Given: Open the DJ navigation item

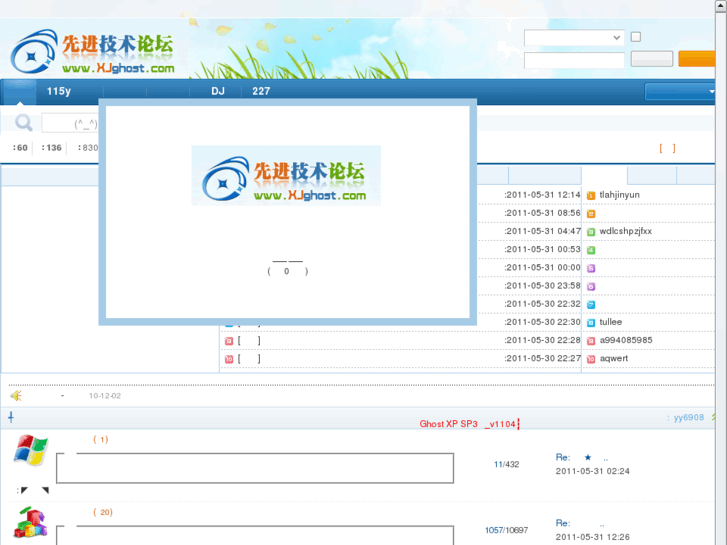Looking at the screenshot, I should point(218,91).
